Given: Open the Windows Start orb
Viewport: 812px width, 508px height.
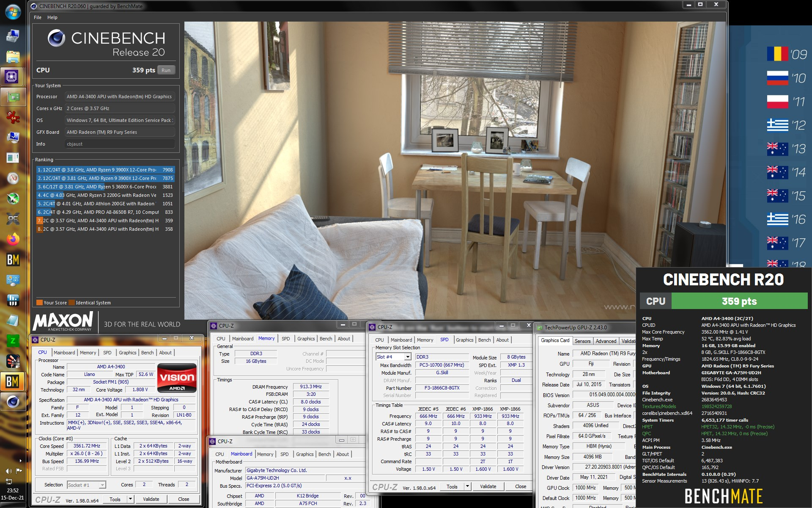Looking at the screenshot, I should coord(13,11).
